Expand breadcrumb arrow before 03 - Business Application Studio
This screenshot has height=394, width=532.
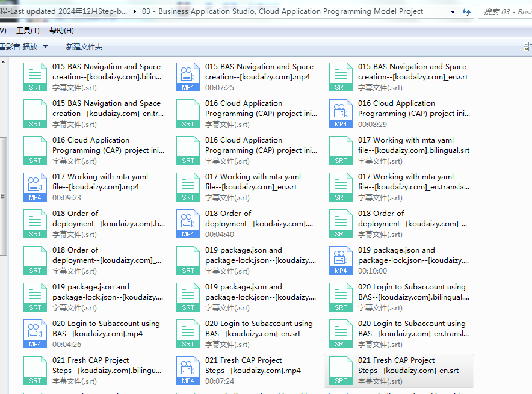[134, 11]
